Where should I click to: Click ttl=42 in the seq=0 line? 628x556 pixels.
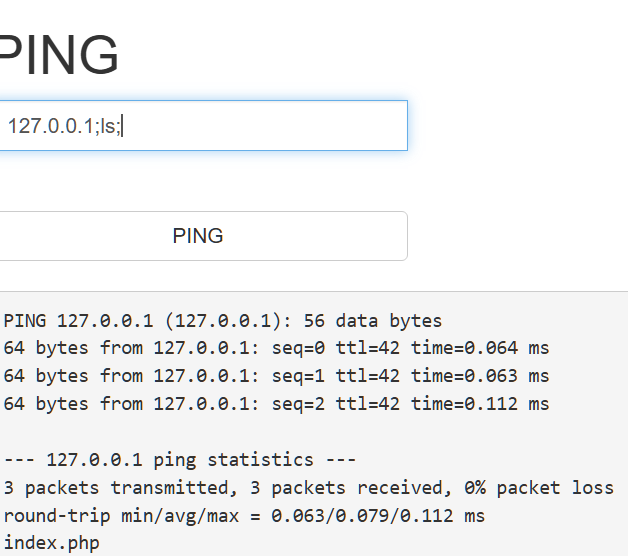click(362, 348)
